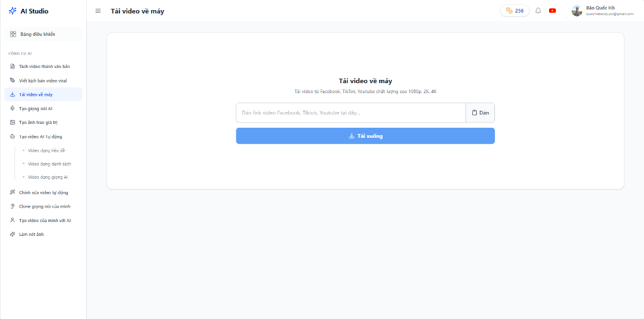Click the CÔNG CỤ AI section label
This screenshot has height=319, width=644.
click(20, 53)
